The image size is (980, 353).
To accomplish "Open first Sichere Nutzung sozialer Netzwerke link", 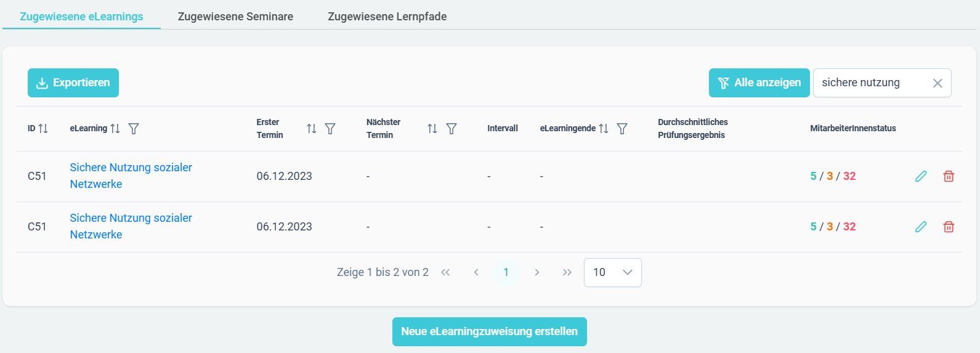I will tap(131, 176).
